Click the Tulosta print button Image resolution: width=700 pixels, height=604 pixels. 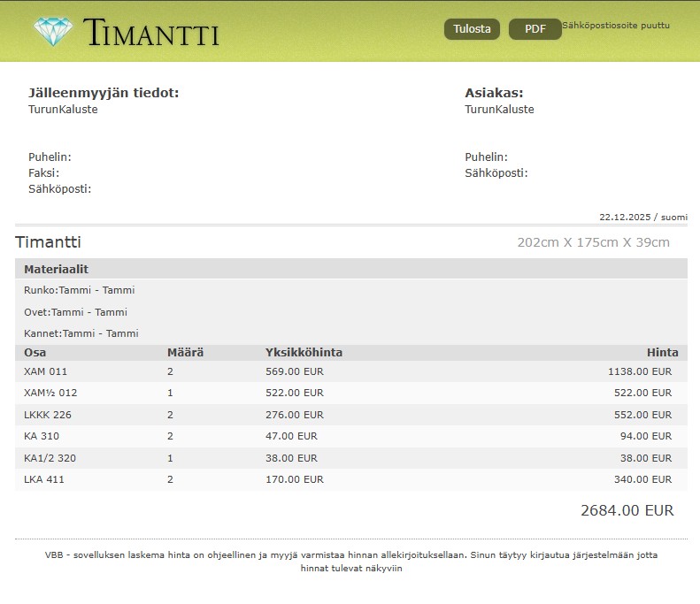point(472,29)
